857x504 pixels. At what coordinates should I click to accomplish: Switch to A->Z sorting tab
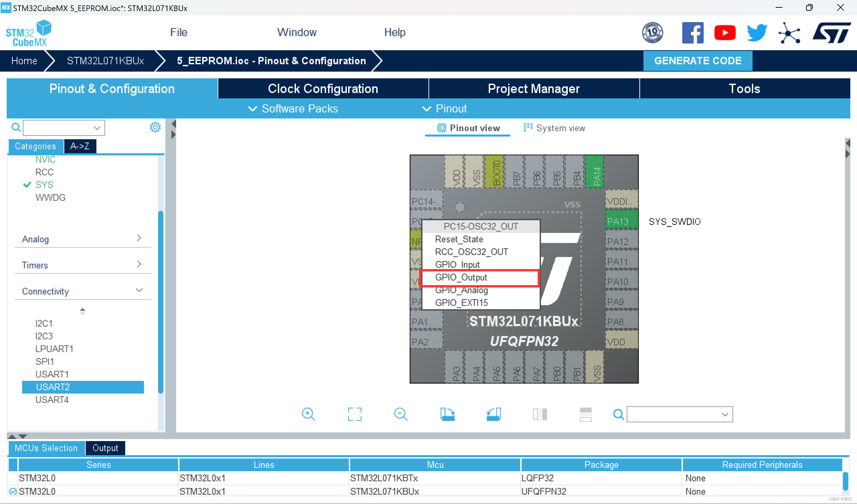click(x=80, y=146)
